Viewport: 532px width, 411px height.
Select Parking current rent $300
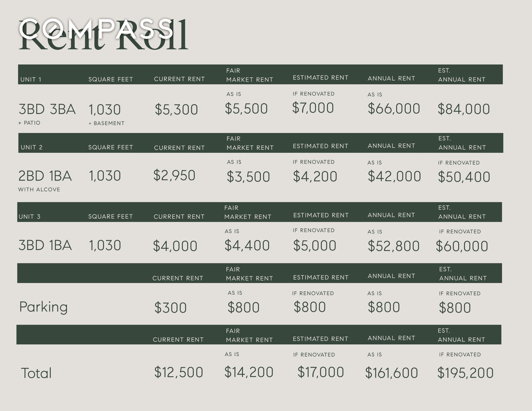[x=170, y=307]
